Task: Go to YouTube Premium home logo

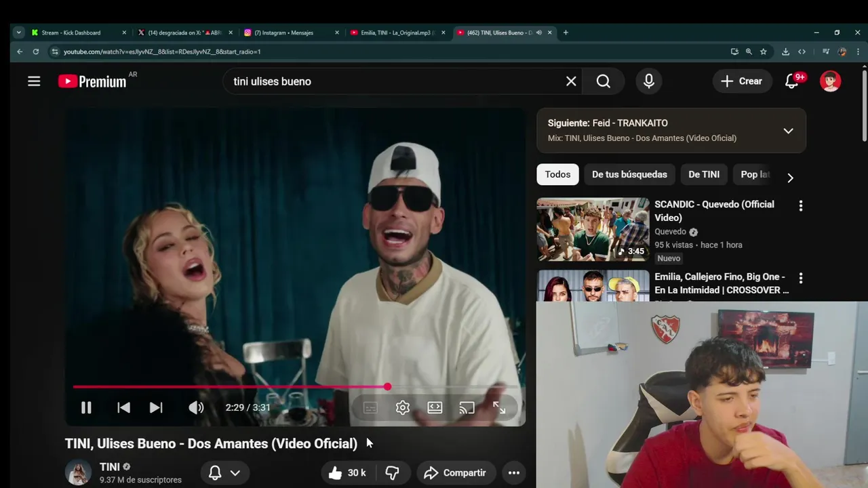Action: 92,81
